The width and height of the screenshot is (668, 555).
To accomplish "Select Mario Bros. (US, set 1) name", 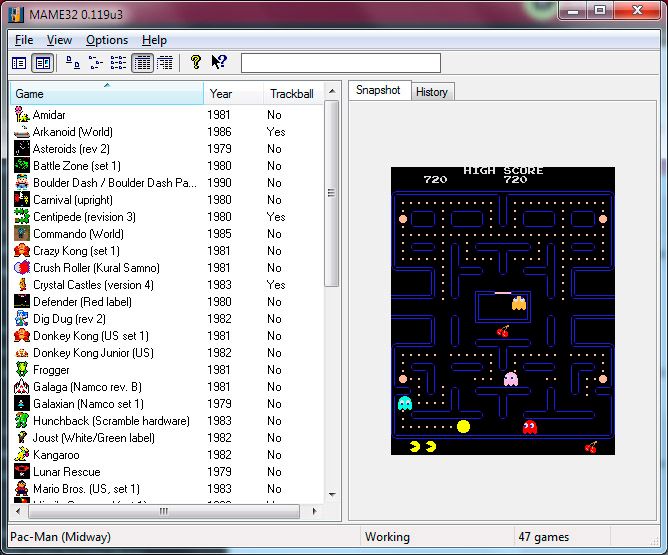I will pyautogui.click(x=86, y=489).
